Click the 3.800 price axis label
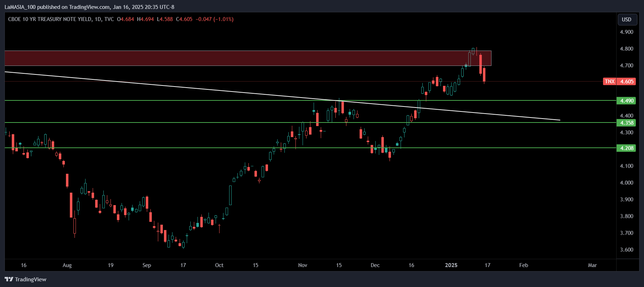 click(627, 216)
